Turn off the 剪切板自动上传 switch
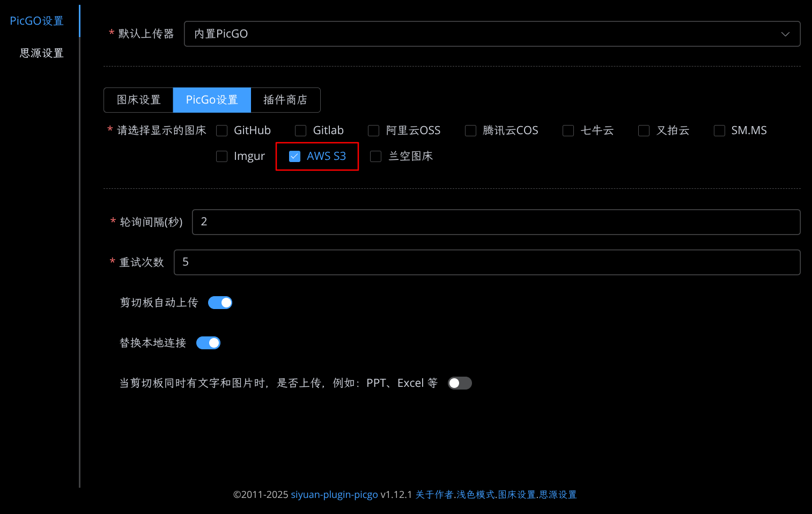The image size is (812, 514). [220, 303]
